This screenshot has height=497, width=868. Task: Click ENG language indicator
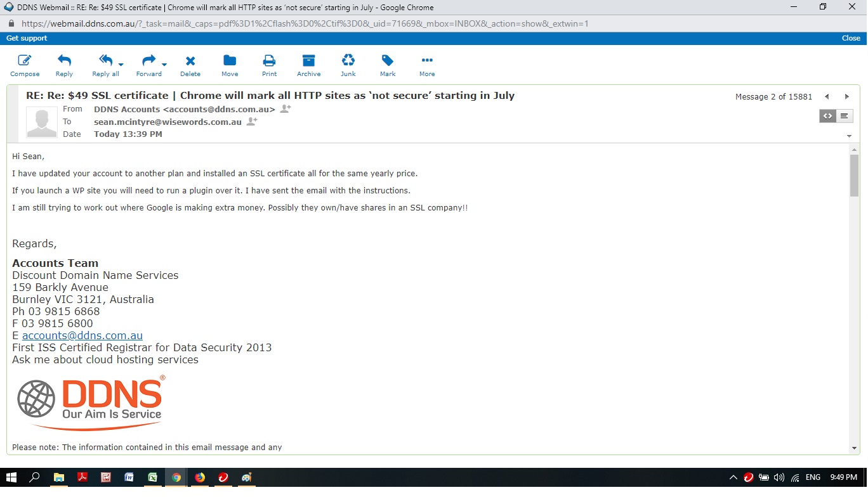[813, 477]
